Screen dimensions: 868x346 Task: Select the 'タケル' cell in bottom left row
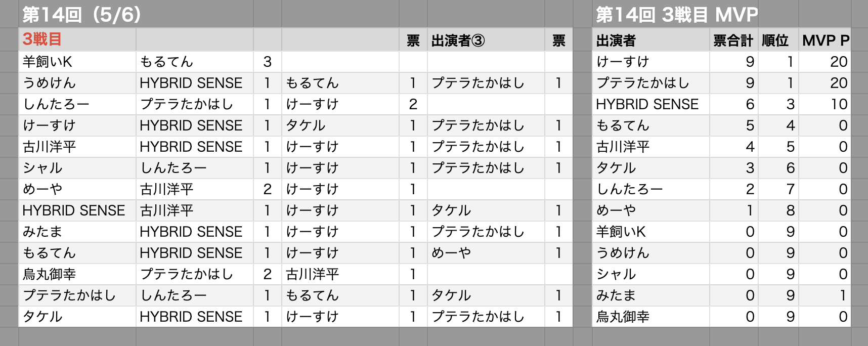(42, 317)
